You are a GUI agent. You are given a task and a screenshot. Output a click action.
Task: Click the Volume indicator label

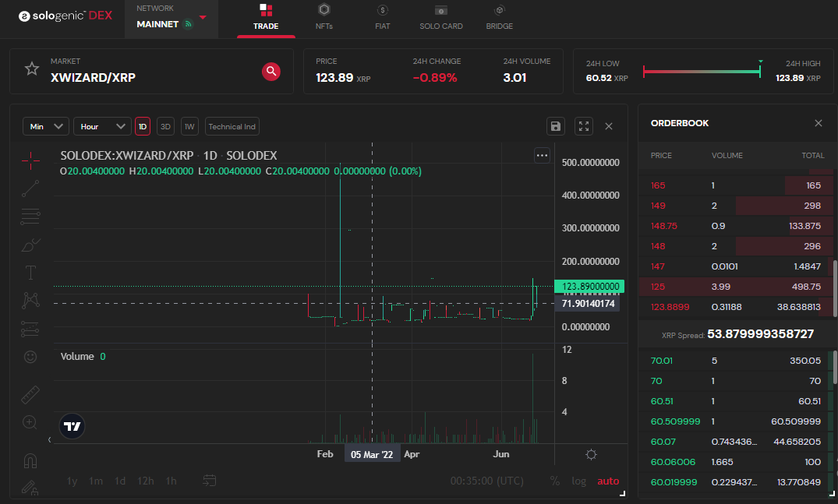(x=77, y=357)
